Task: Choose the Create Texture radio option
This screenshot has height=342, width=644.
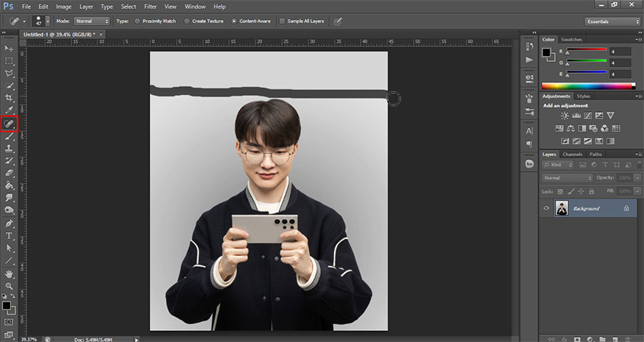Action: pos(186,21)
